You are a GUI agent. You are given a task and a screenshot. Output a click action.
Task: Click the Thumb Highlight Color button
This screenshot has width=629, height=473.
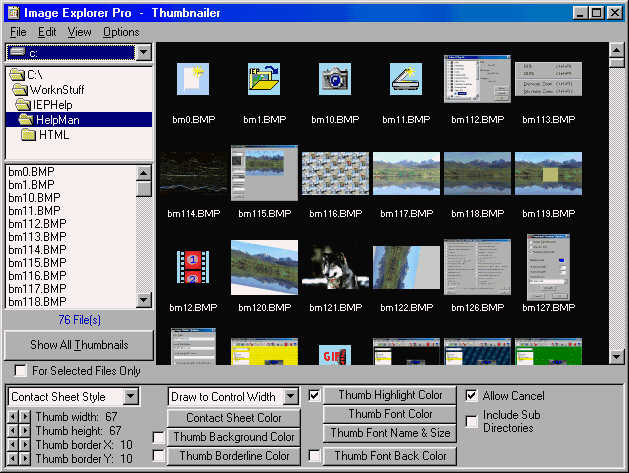(390, 395)
